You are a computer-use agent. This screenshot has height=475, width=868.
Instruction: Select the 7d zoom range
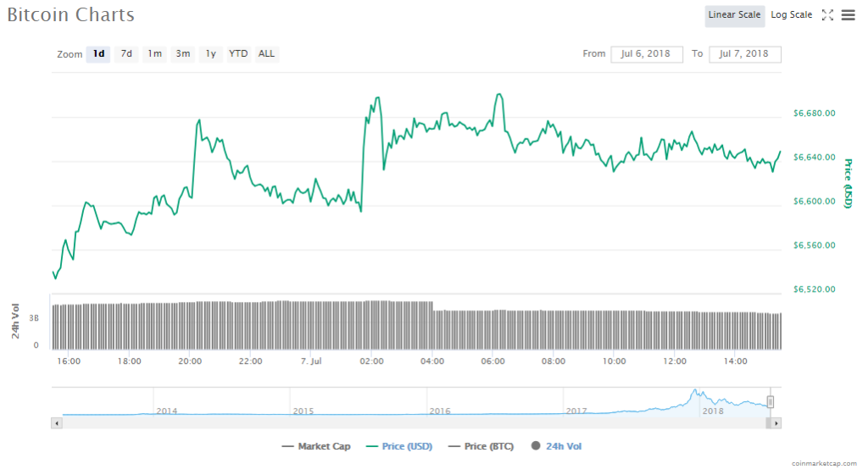pyautogui.click(x=126, y=54)
